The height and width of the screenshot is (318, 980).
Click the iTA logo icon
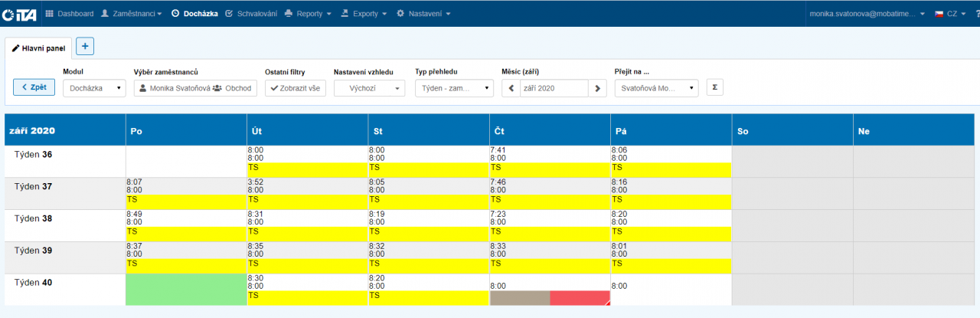coord(20,14)
